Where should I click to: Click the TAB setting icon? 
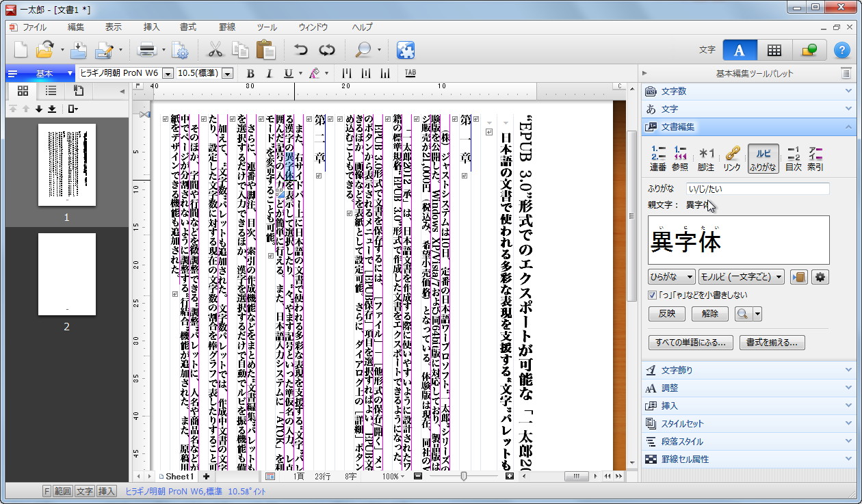(x=410, y=73)
